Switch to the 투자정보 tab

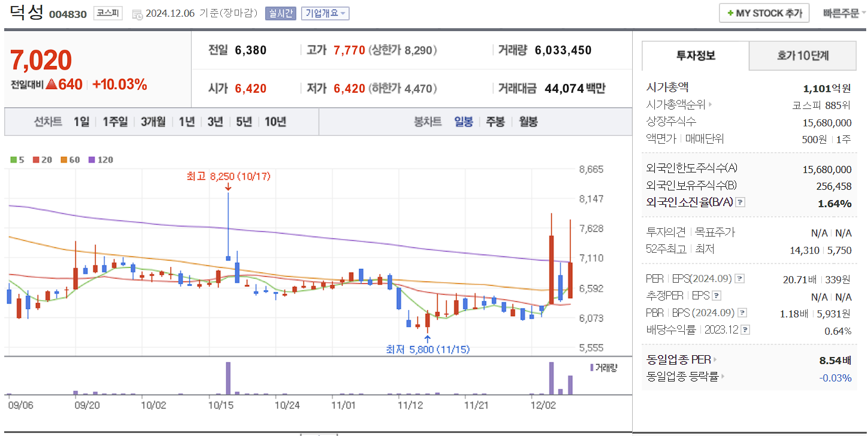(696, 56)
